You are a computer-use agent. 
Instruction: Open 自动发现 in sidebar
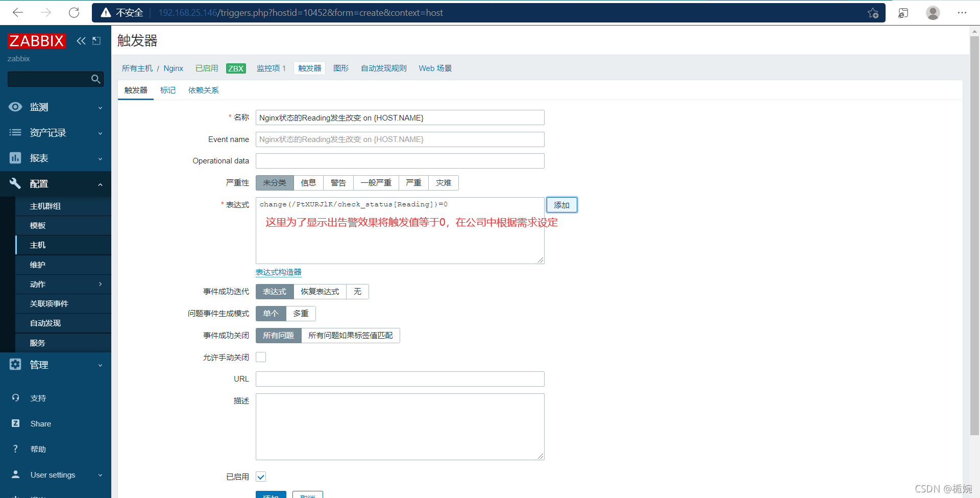click(x=63, y=323)
